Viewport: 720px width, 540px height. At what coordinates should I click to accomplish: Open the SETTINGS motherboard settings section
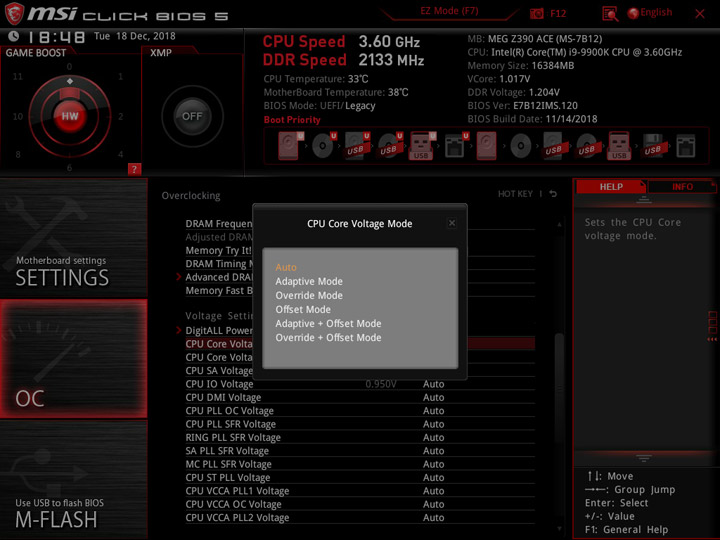[x=73, y=237]
